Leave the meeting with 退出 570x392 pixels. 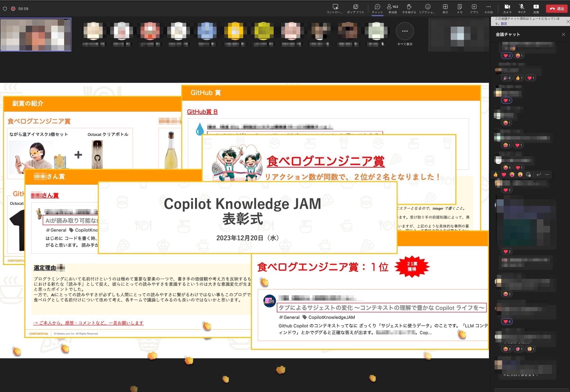pos(557,9)
